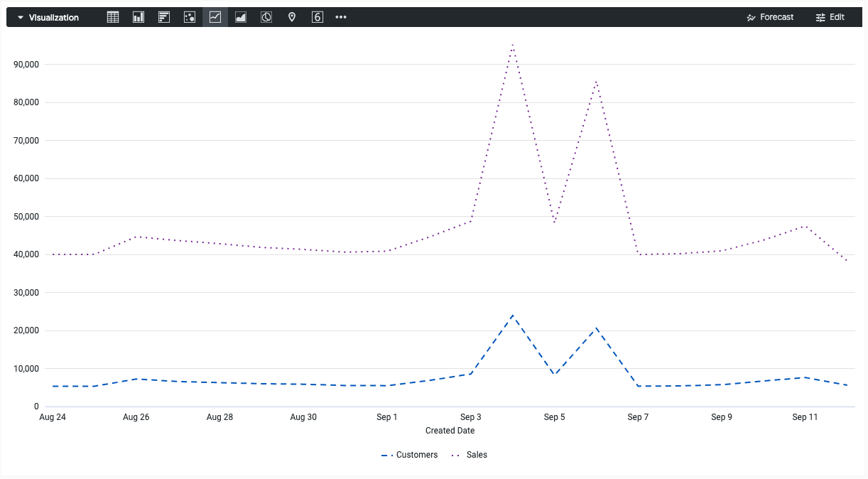Open the Forecast option
Viewport: 868px width, 479px height.
pyautogui.click(x=770, y=17)
